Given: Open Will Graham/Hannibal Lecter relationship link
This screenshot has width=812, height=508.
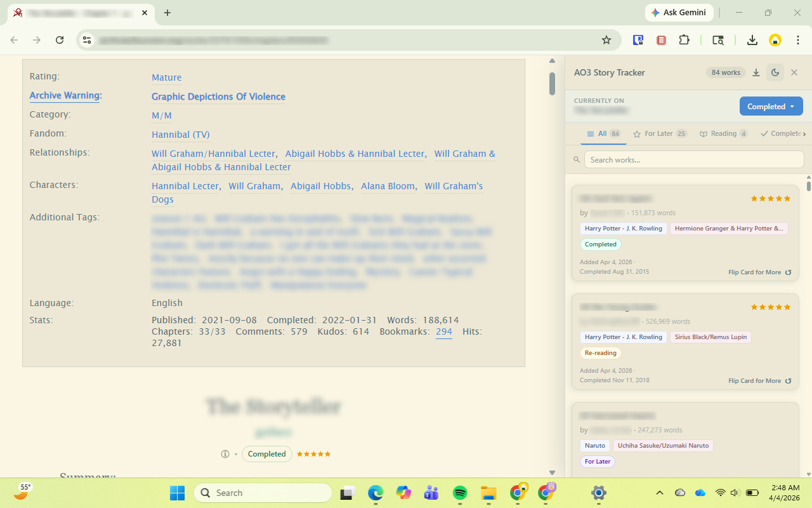Looking at the screenshot, I should pos(213,154).
